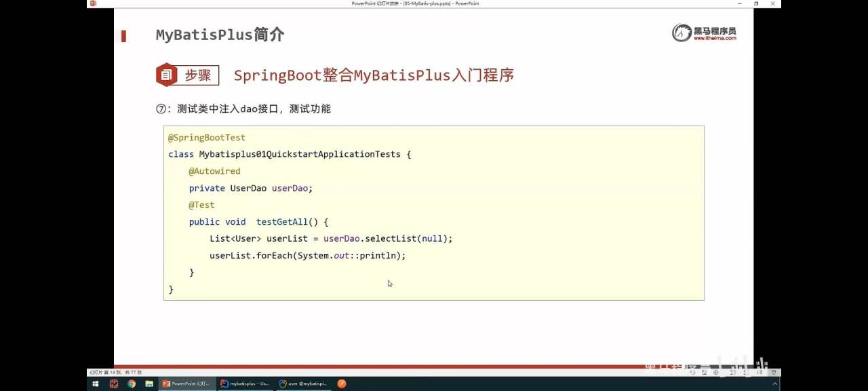Open the orange round app on taskbar
868x391 pixels.
pyautogui.click(x=342, y=384)
